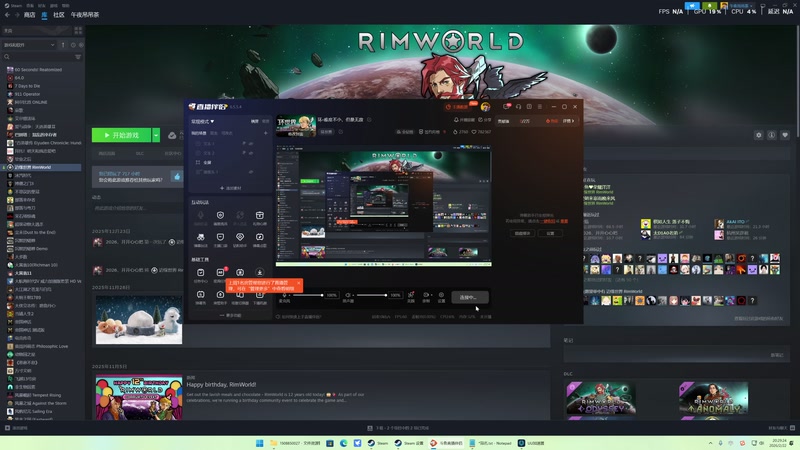Open the 午夜吊吊茶 profile tab

tap(85, 15)
